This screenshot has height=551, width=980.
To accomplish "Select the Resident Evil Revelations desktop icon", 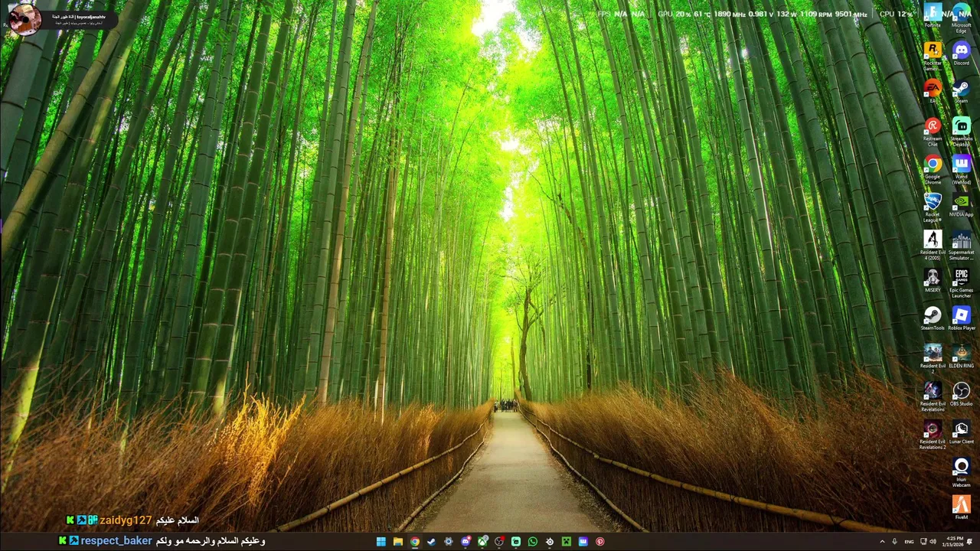I will coord(933,396).
